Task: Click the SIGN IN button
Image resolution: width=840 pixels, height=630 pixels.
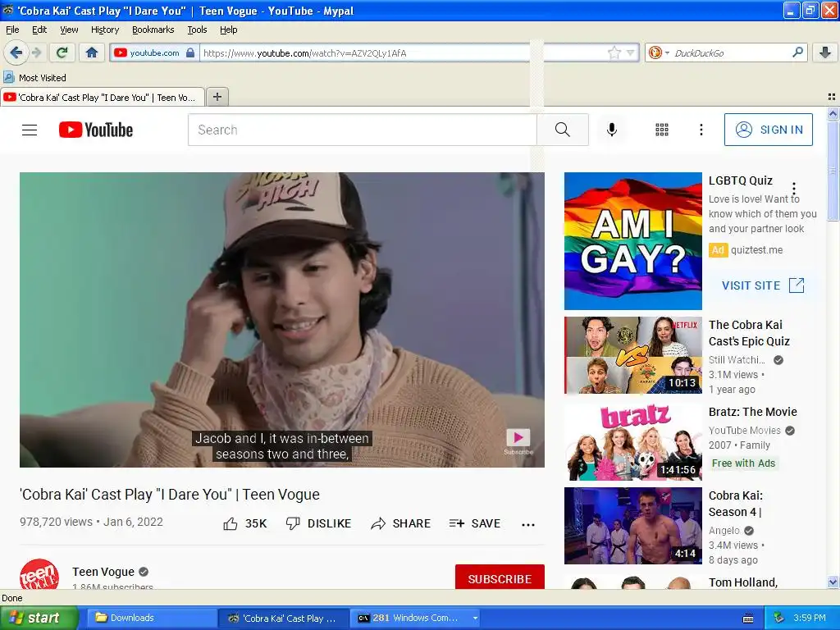Action: [x=768, y=130]
